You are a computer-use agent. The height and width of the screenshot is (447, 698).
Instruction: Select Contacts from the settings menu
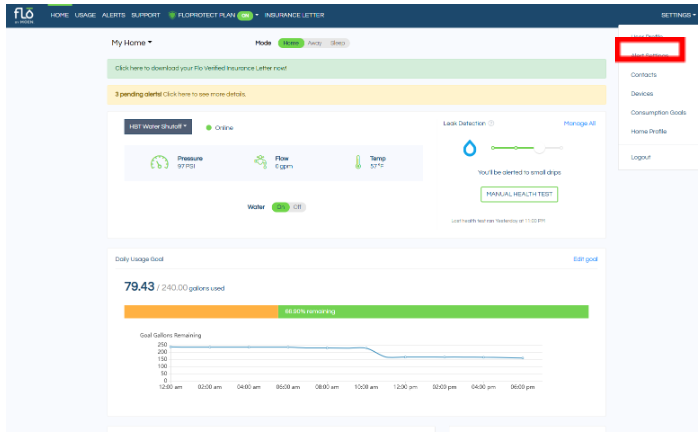click(x=644, y=75)
